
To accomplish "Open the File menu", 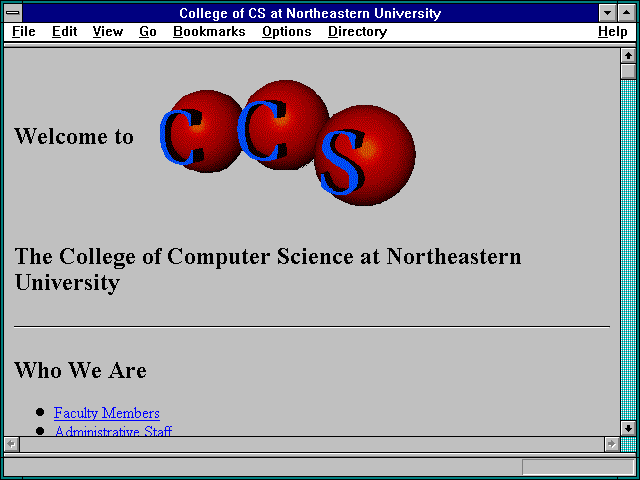I will coord(24,32).
